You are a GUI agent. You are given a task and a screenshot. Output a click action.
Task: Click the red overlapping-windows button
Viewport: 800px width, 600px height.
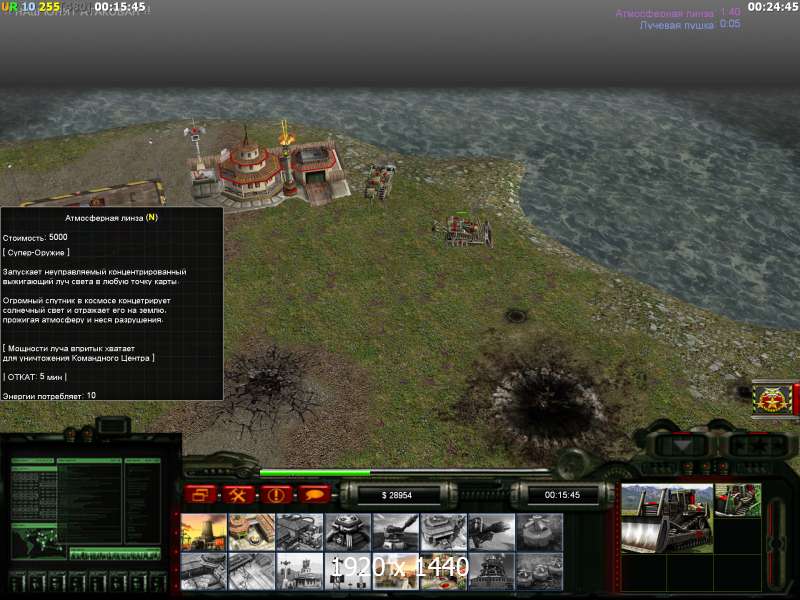[200, 494]
